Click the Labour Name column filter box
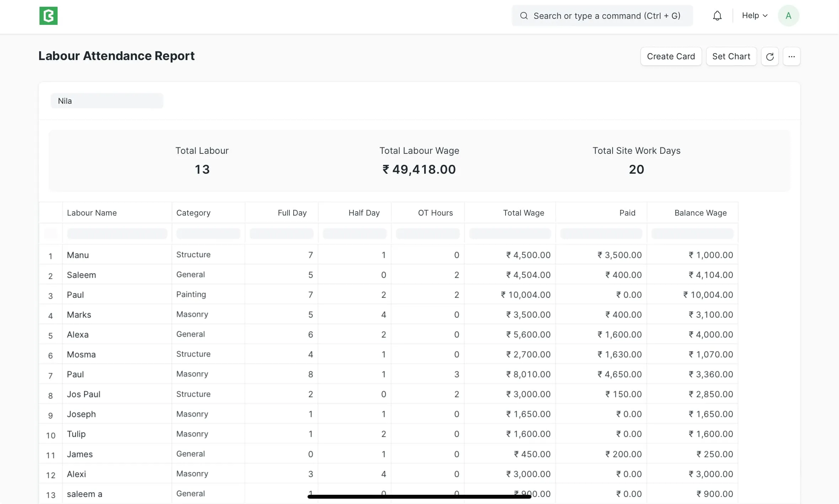Image resolution: width=839 pixels, height=504 pixels. coord(117,234)
